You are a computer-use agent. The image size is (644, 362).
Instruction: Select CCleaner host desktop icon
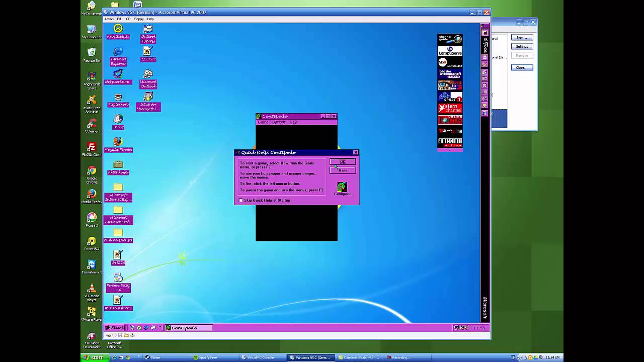pos(92,126)
